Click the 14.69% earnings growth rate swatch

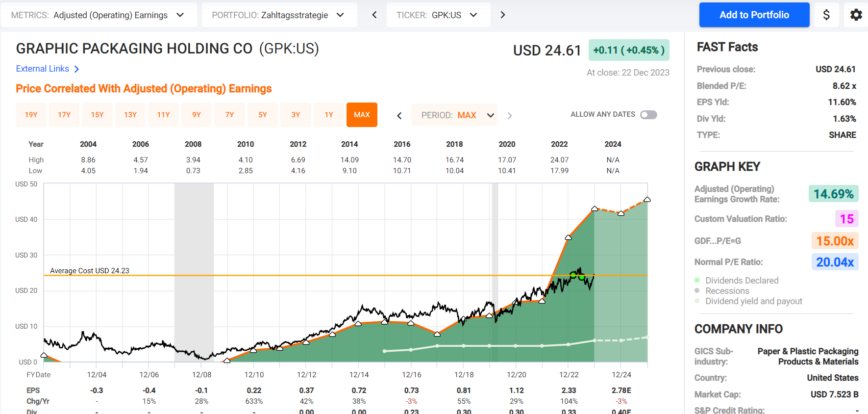pos(833,194)
